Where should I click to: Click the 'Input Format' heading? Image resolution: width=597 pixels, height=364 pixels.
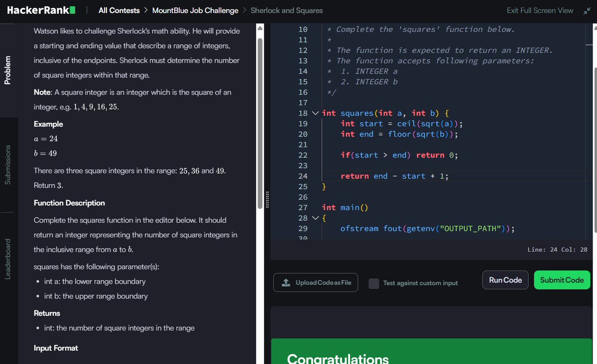point(56,348)
